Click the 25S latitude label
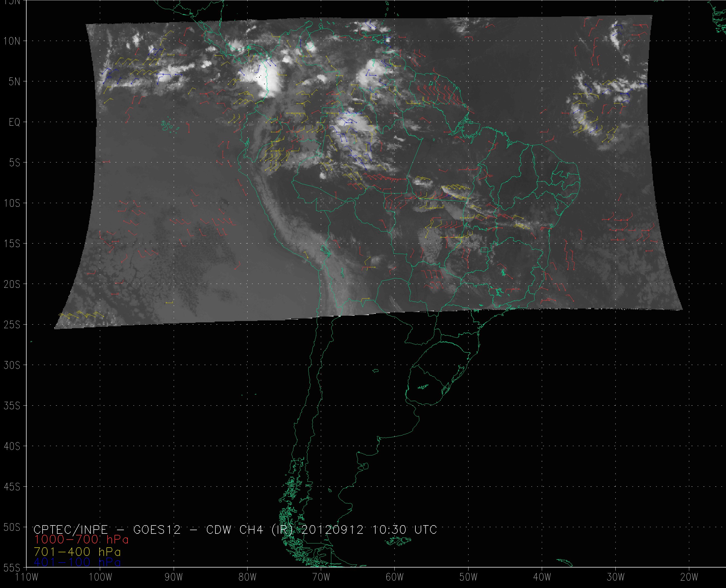726x588 pixels. pyautogui.click(x=12, y=325)
